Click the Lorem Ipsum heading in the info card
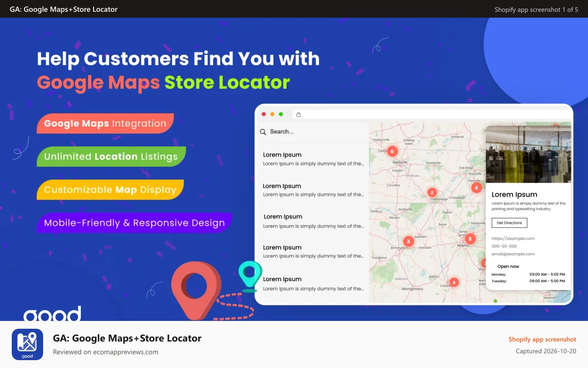 tap(514, 194)
